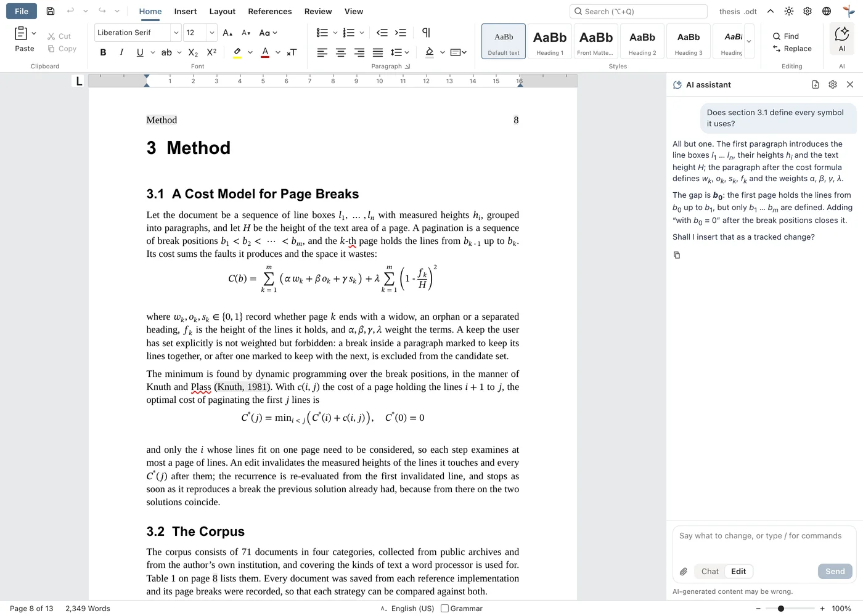This screenshot has height=616, width=863.
Task: Decrease the paragraph indent
Action: (382, 33)
